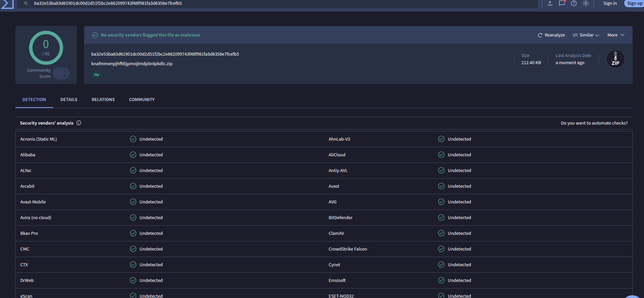Switch to the DETECTION tab

pyautogui.click(x=34, y=100)
